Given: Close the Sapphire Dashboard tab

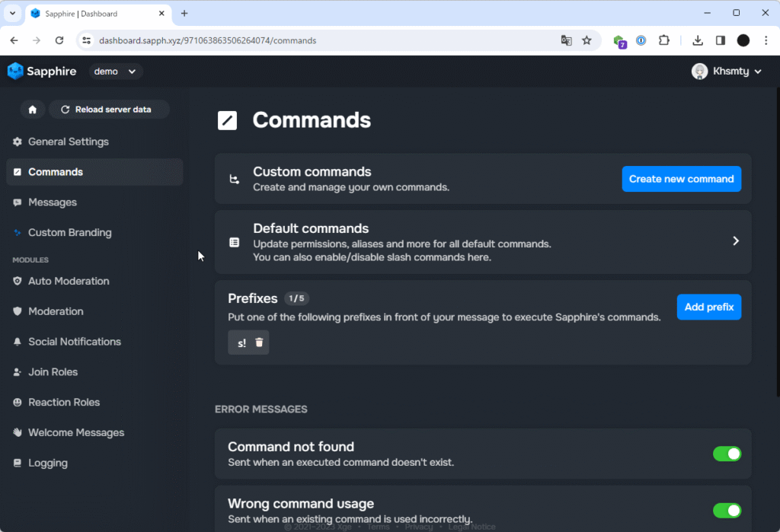Looking at the screenshot, I should pos(161,14).
